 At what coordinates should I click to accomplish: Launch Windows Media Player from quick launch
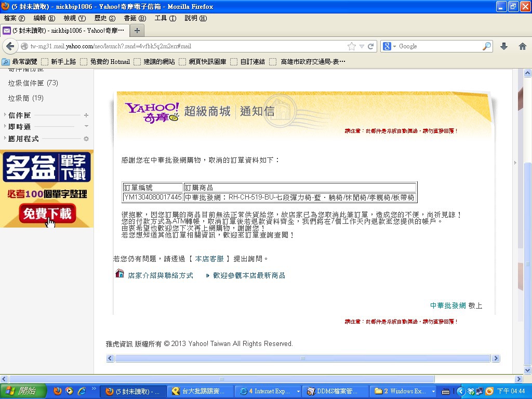[x=69, y=391]
